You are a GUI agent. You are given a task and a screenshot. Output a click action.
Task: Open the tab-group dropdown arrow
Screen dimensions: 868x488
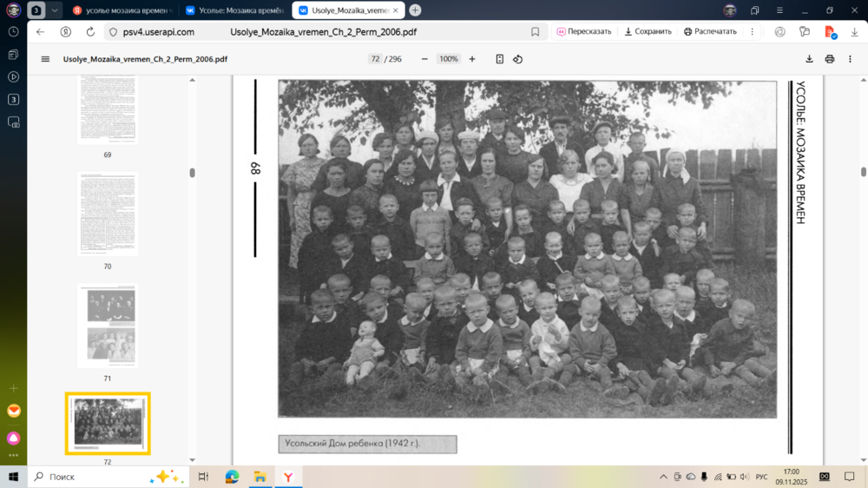tap(54, 10)
